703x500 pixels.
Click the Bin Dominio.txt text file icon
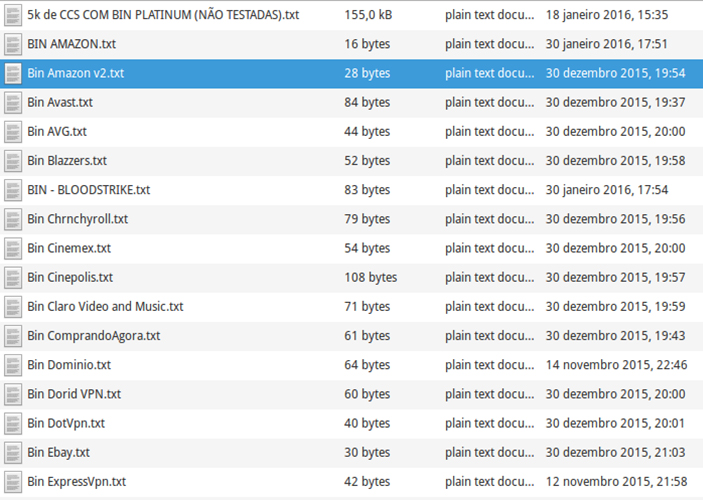12,365
